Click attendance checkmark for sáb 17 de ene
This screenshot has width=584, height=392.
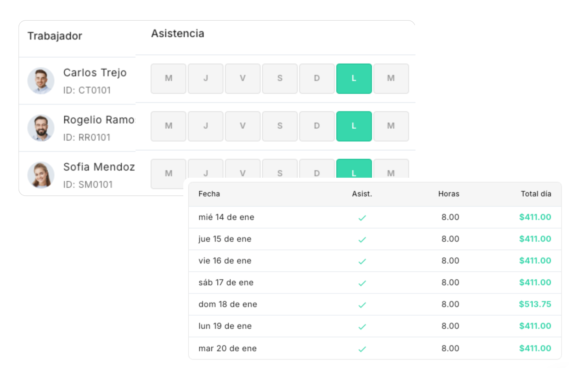click(362, 283)
